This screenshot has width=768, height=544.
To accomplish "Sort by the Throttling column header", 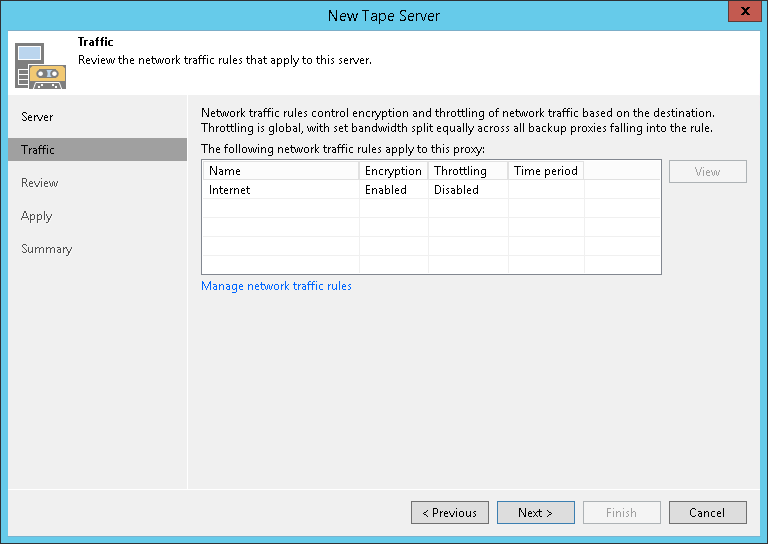I will (467, 171).
